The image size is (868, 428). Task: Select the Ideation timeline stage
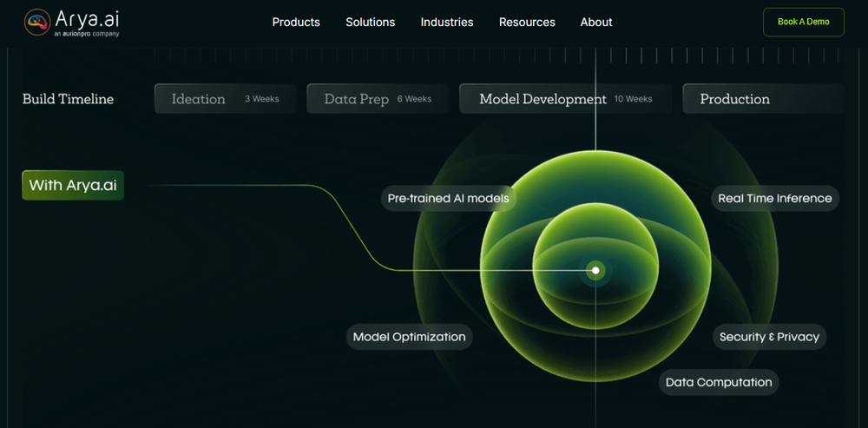pos(226,99)
